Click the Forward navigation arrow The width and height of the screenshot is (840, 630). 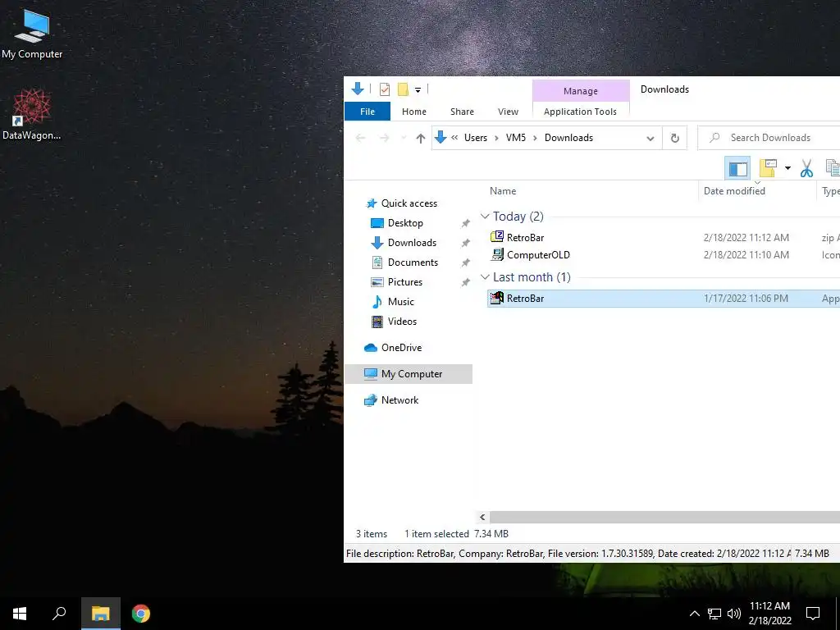[x=384, y=138]
